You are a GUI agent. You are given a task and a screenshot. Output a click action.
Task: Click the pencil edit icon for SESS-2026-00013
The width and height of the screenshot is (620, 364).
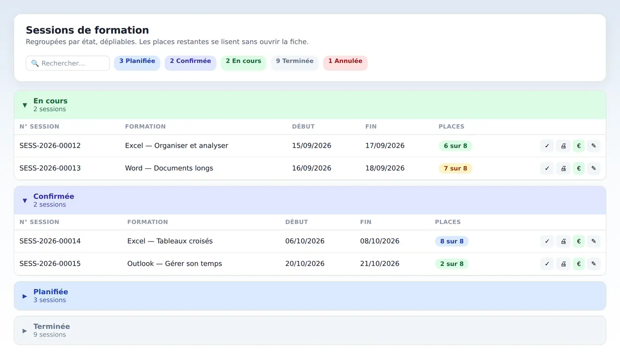tap(594, 169)
